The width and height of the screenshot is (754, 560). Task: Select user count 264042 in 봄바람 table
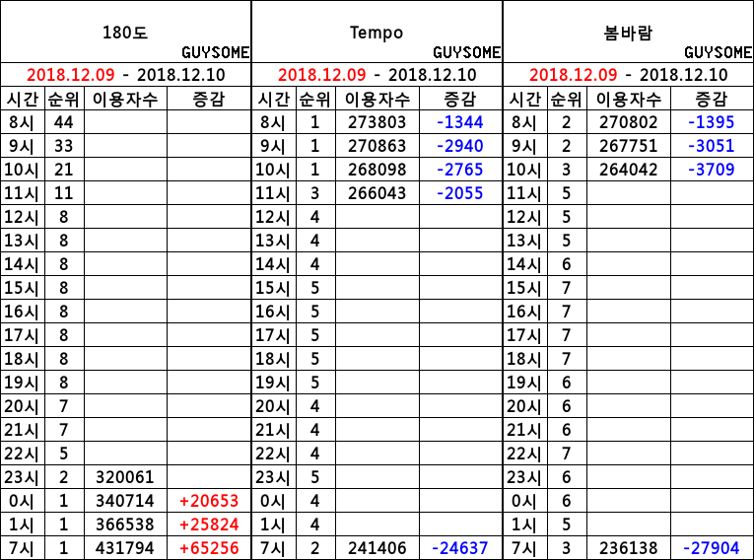pos(628,170)
